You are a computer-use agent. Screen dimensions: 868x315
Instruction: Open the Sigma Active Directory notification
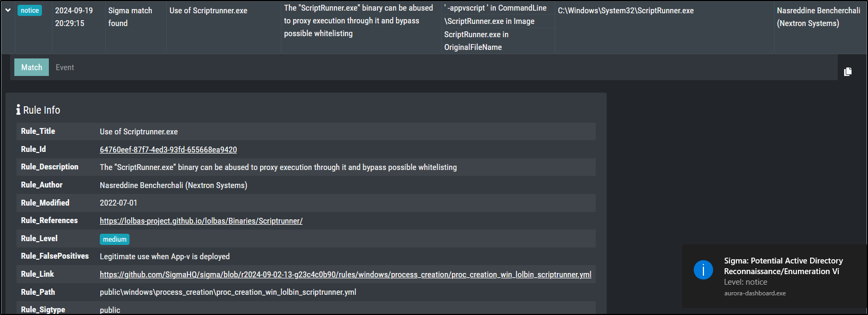pyautogui.click(x=783, y=266)
